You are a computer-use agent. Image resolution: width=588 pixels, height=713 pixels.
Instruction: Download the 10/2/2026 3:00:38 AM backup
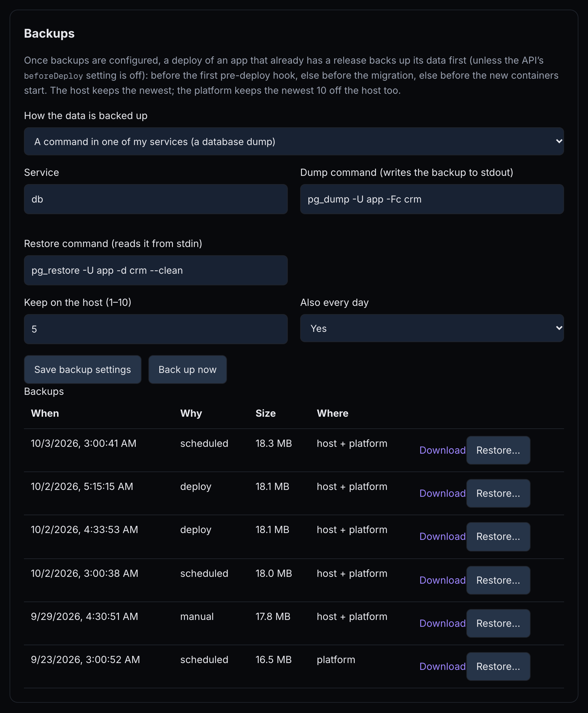pyautogui.click(x=442, y=580)
